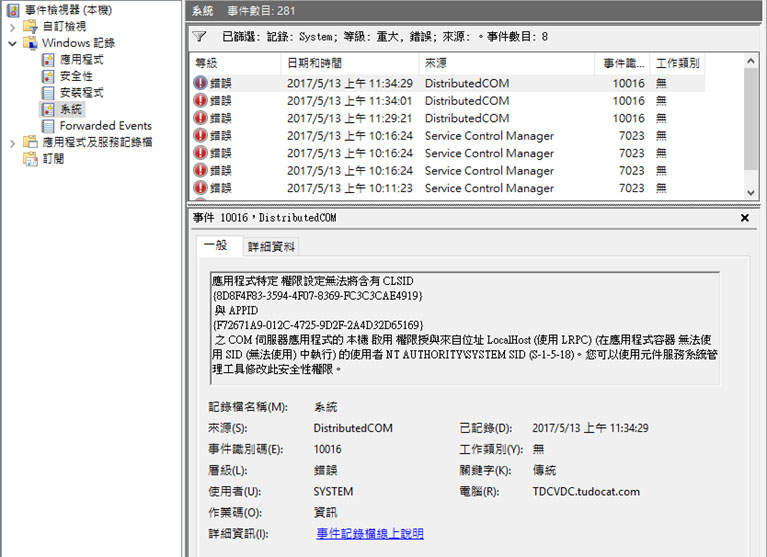Select Forwarded Events in tree
Screen dimensions: 767x557
(106, 126)
